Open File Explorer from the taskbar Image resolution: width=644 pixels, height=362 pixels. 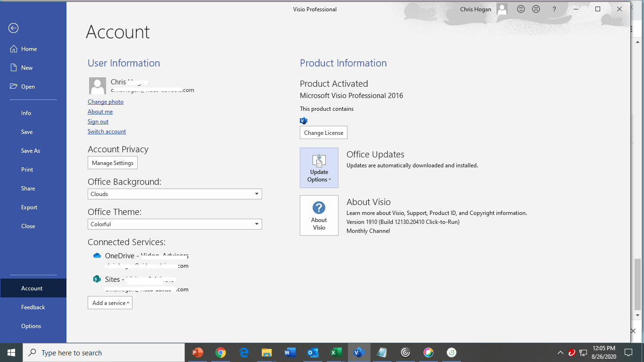267,353
